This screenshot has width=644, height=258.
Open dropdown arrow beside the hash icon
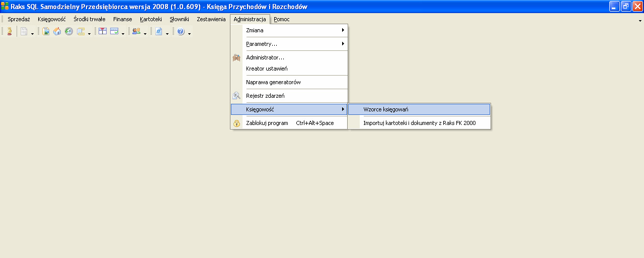(x=167, y=33)
